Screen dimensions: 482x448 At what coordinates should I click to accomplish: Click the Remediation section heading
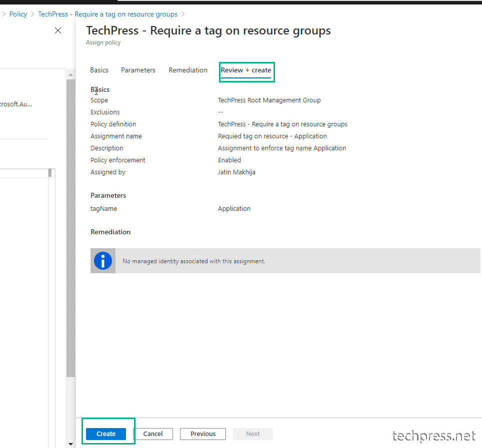(110, 232)
